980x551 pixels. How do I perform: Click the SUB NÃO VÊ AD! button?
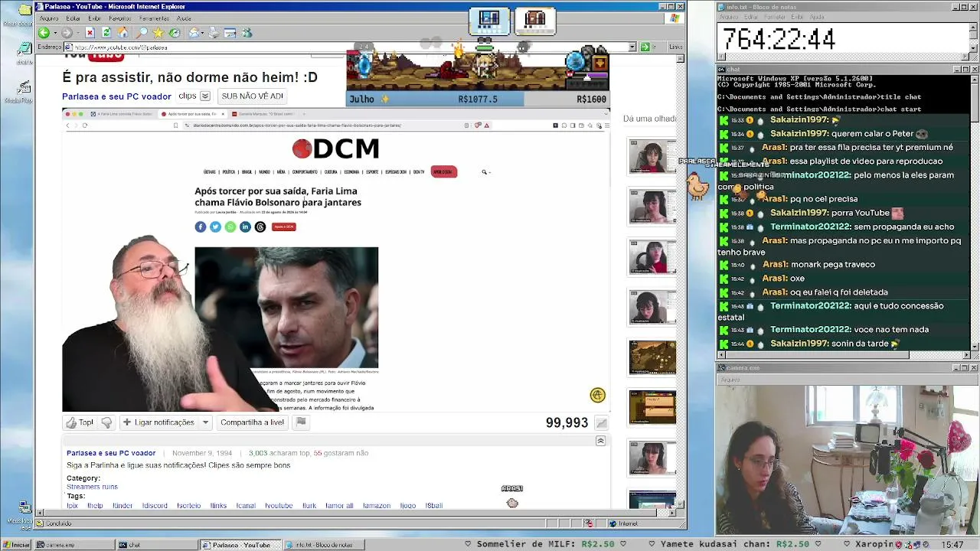[x=252, y=96]
